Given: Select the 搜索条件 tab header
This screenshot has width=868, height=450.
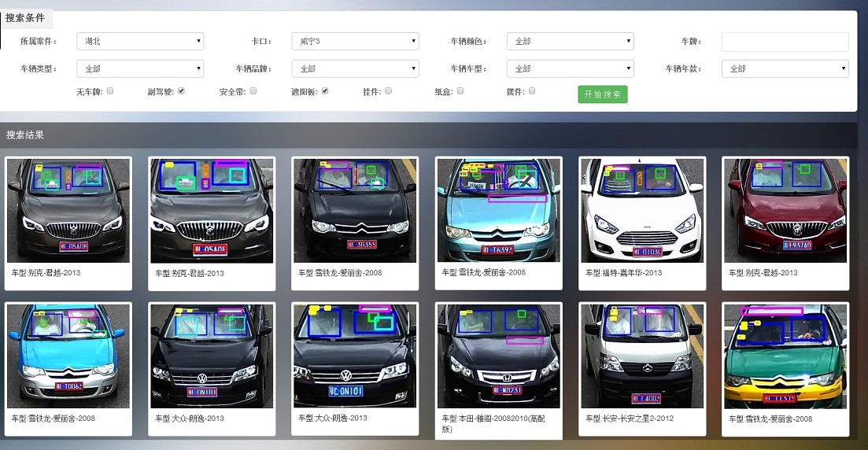Looking at the screenshot, I should tap(25, 18).
